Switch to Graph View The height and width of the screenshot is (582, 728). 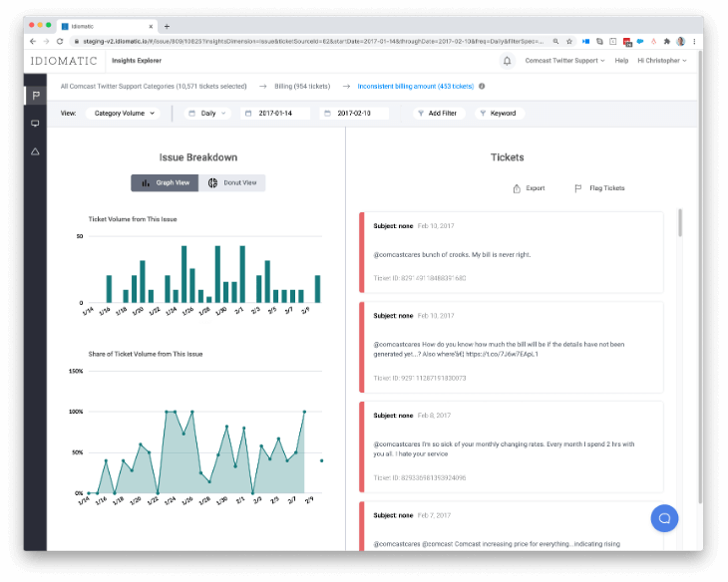(165, 183)
